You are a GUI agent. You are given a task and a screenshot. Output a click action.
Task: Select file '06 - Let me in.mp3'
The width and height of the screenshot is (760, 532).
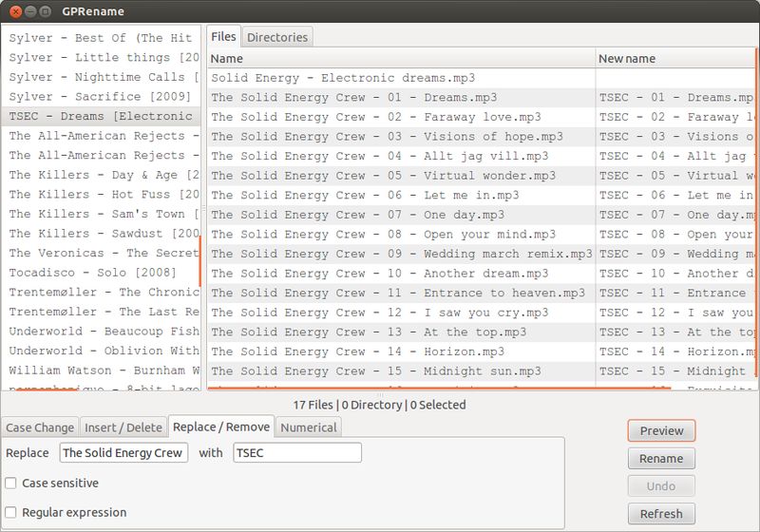401,196
